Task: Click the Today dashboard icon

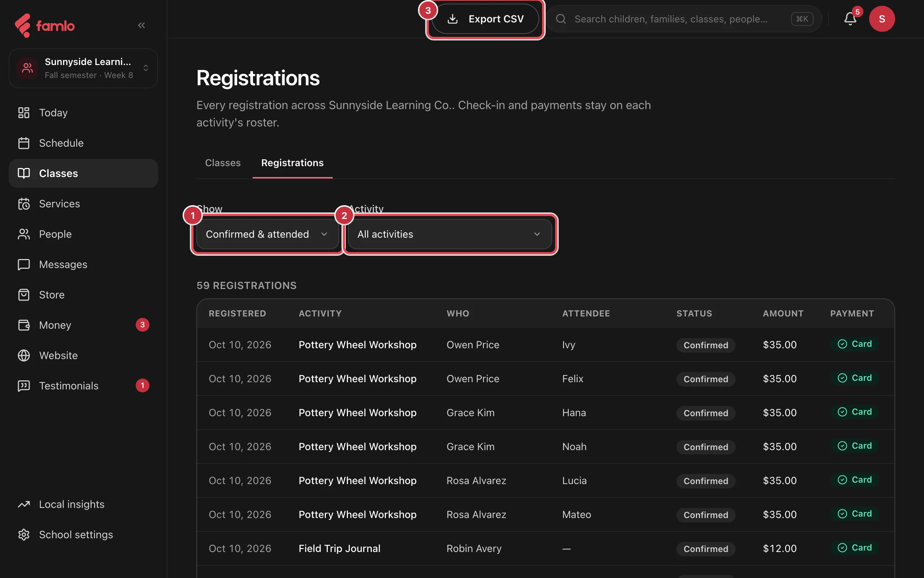Action: [x=24, y=113]
